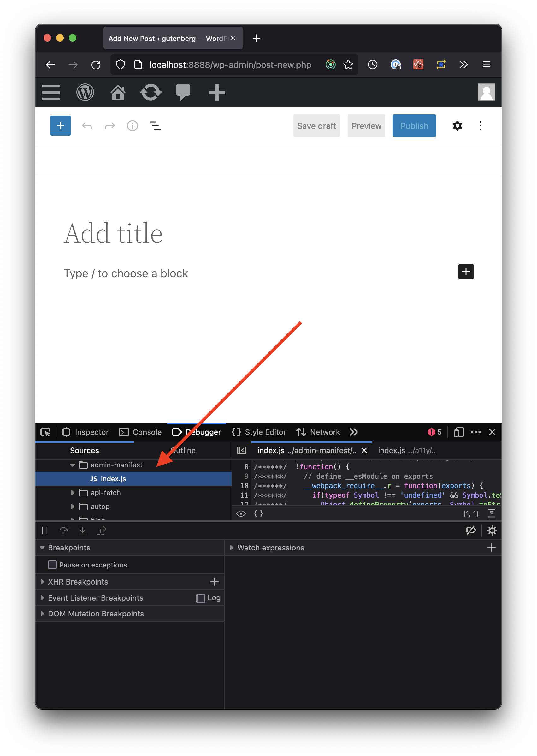The height and width of the screenshot is (756, 537).
Task: Open the comments bubble icon
Action: [183, 92]
